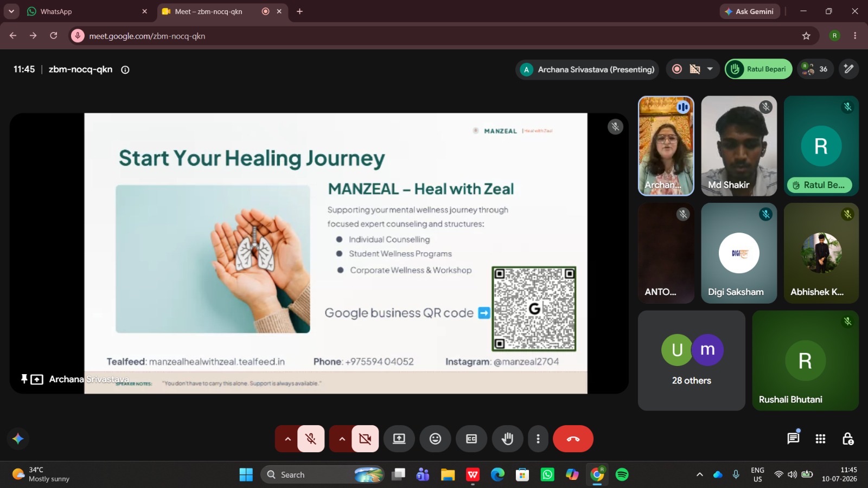Click the crossed-out camera icon beside the recording indicator
This screenshot has width=868, height=488.
695,69
